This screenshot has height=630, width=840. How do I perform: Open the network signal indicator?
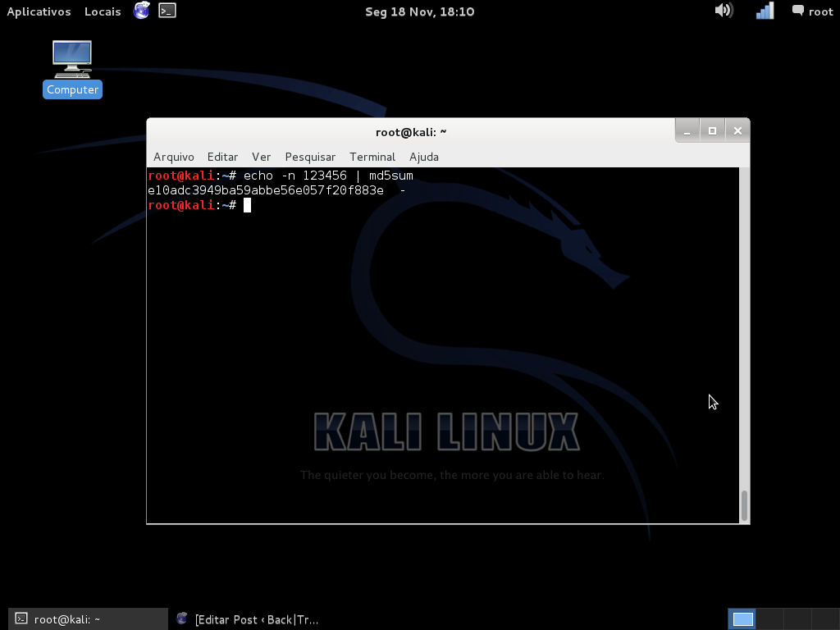coord(765,11)
